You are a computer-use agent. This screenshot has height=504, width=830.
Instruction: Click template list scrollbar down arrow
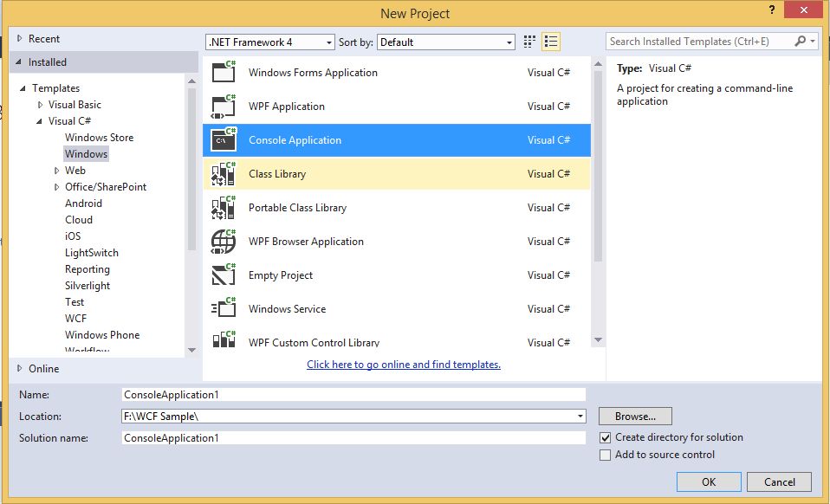pyautogui.click(x=598, y=340)
